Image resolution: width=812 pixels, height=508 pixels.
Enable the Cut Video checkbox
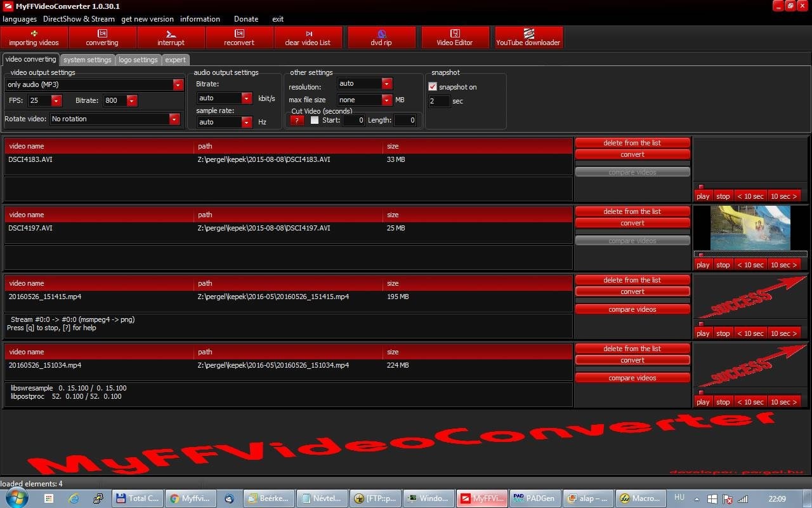click(x=315, y=120)
